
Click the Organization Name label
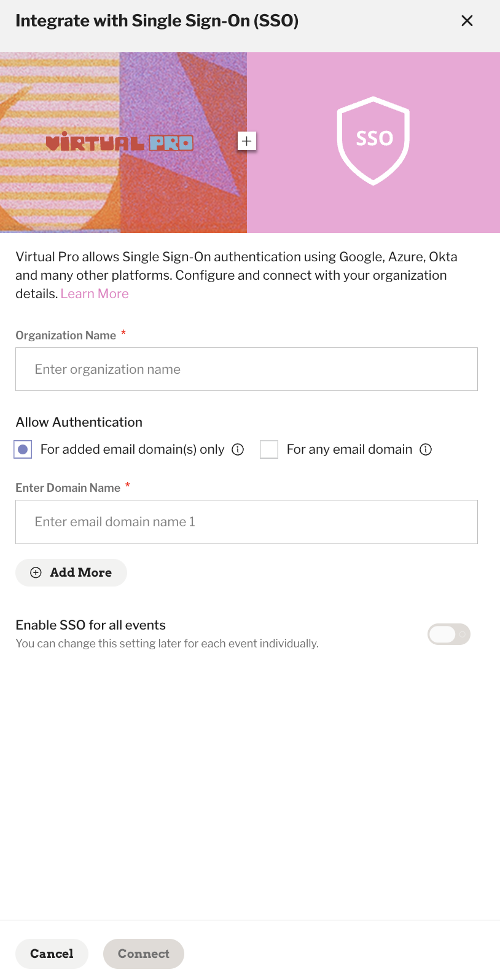66,335
